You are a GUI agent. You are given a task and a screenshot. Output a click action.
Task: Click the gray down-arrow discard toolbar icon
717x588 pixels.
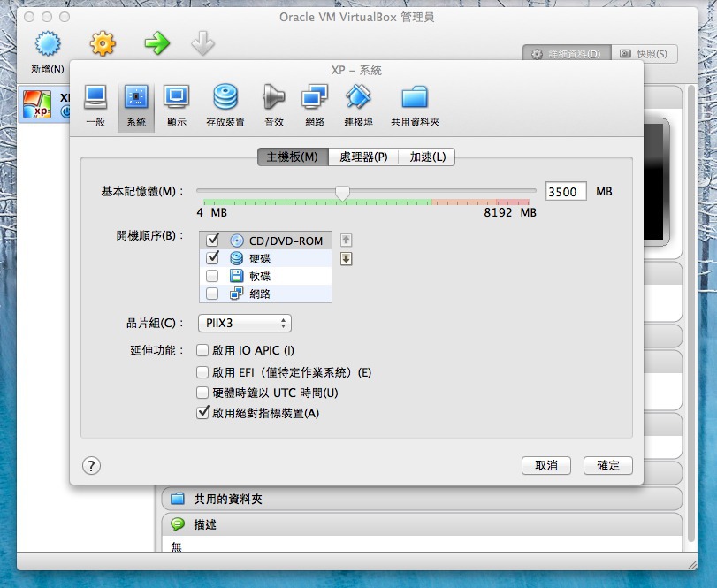coord(202,43)
